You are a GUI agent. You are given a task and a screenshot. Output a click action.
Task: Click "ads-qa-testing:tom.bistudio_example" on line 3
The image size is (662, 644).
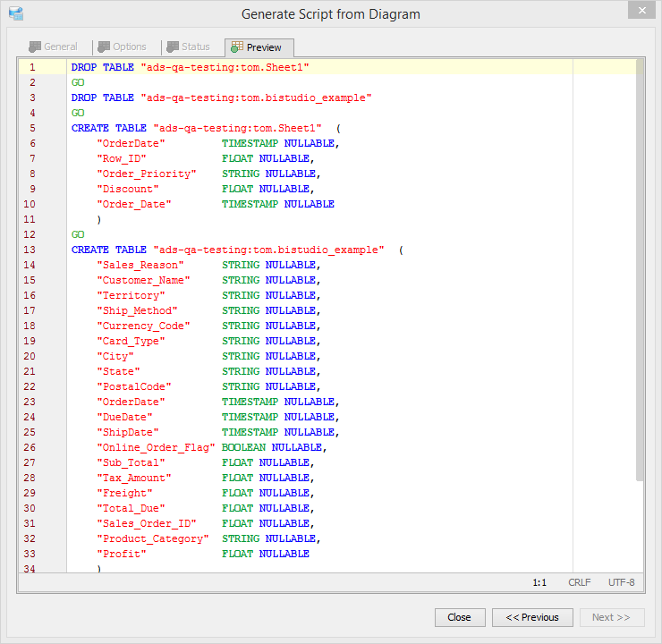coord(256,97)
